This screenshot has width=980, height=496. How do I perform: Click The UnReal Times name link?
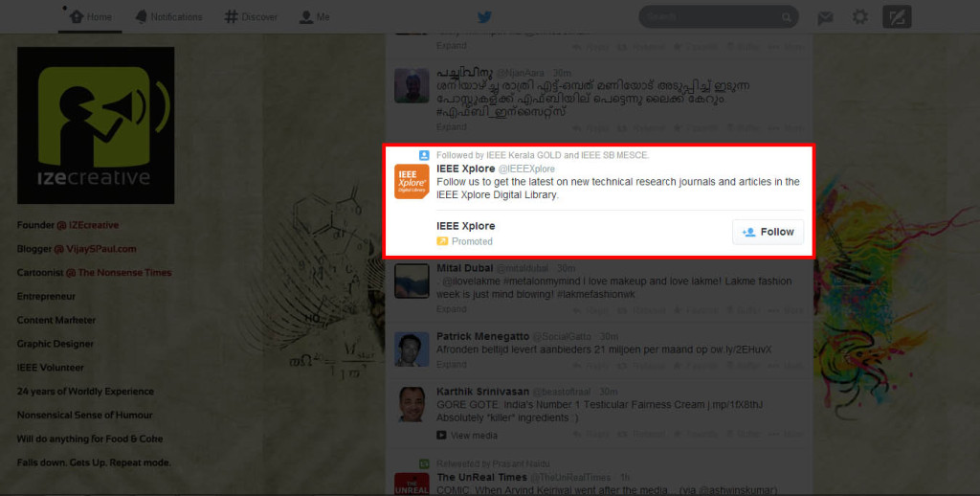click(x=481, y=477)
